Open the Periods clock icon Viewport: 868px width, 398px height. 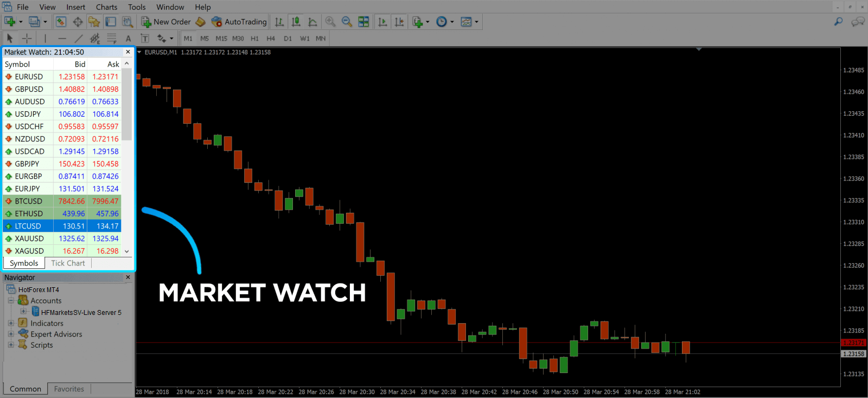click(442, 22)
